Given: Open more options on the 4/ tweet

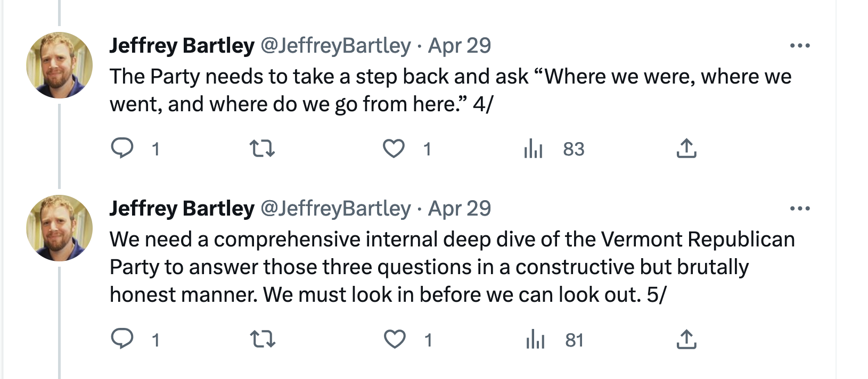Looking at the screenshot, I should click(x=799, y=46).
